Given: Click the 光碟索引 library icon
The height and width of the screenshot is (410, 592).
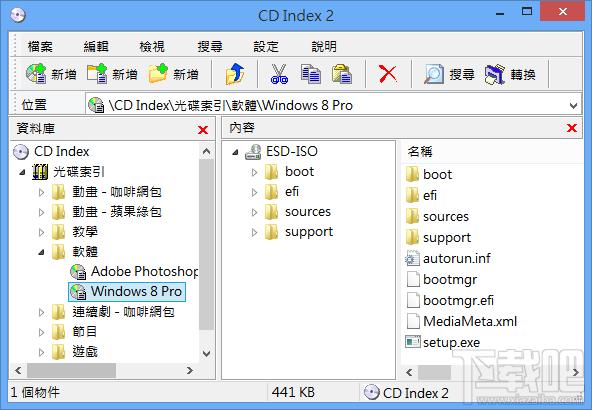Looking at the screenshot, I should (40, 172).
